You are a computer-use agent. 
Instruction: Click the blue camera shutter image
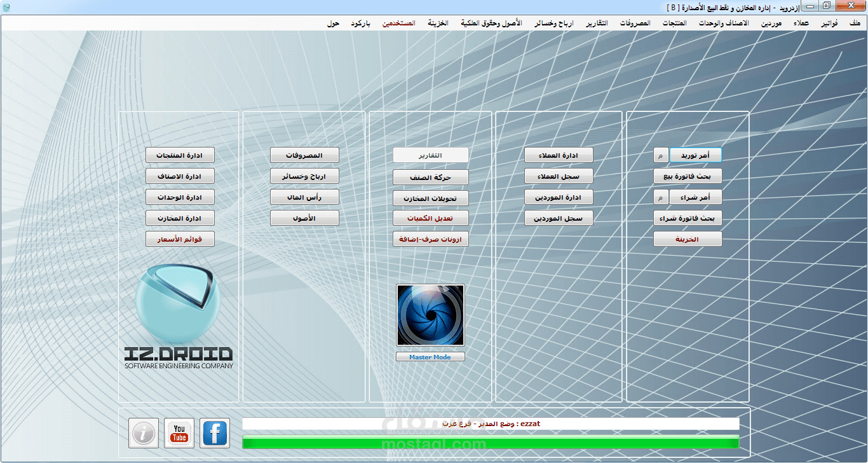(x=430, y=315)
